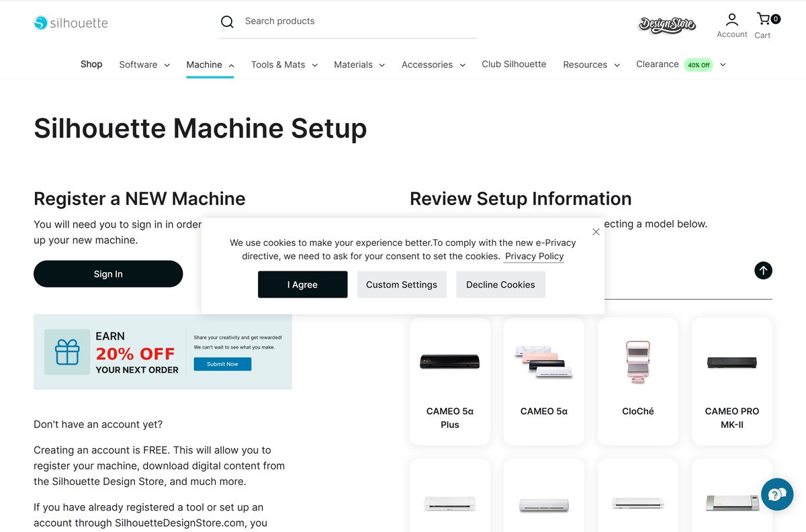This screenshot has height=532, width=806.
Task: Expand the Tools & Mats menu
Action: click(x=284, y=64)
